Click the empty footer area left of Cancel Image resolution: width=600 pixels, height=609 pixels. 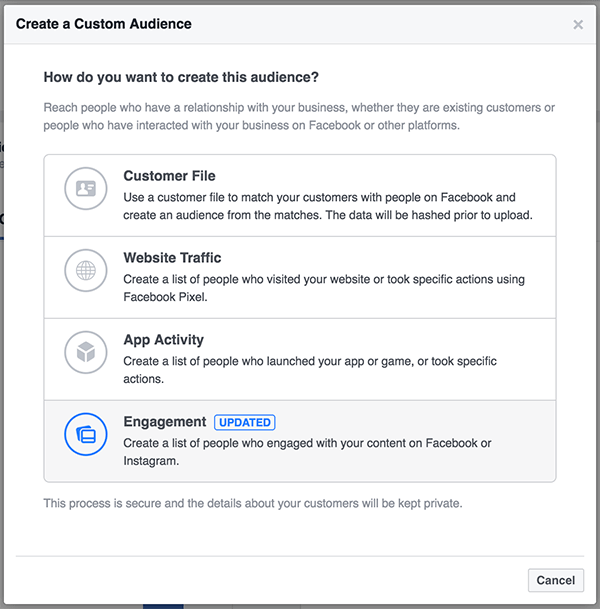pos(270,580)
